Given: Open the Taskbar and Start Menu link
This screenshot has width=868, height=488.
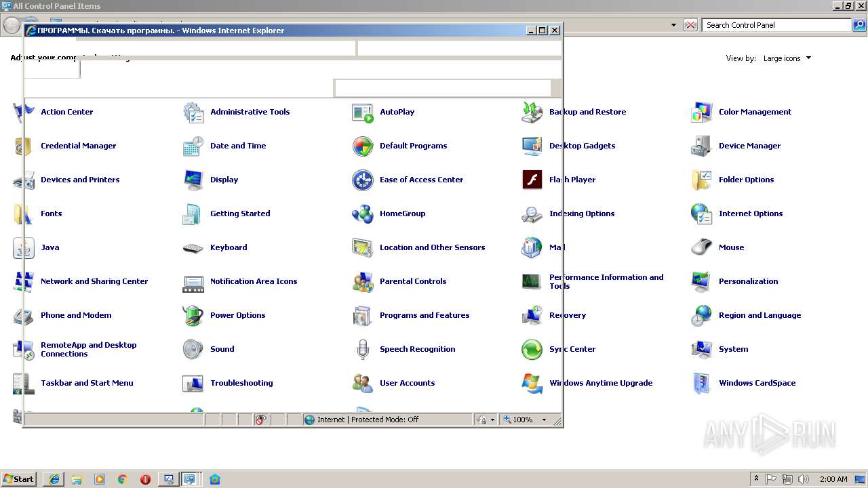Looking at the screenshot, I should (87, 383).
